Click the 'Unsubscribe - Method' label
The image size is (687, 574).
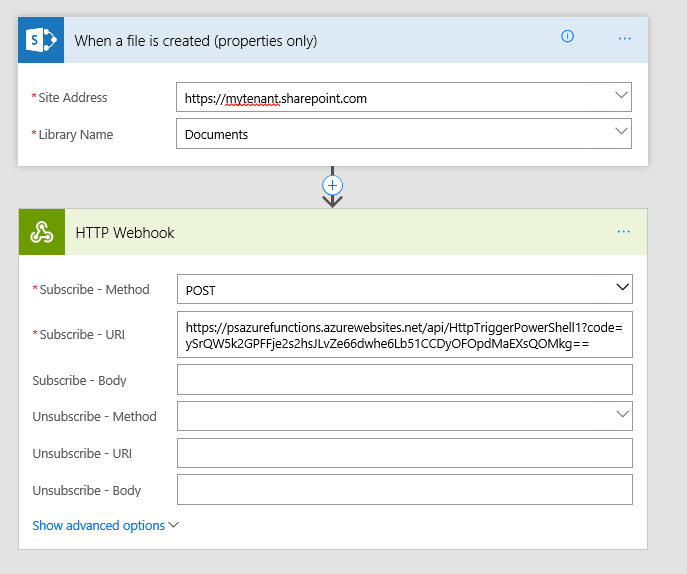(95, 416)
